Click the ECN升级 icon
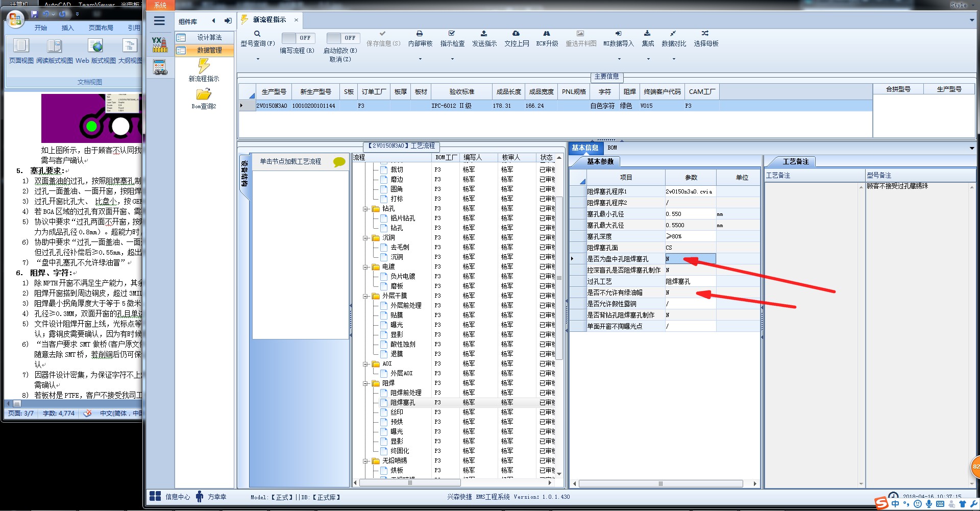The height and width of the screenshot is (511, 980). tap(547, 33)
